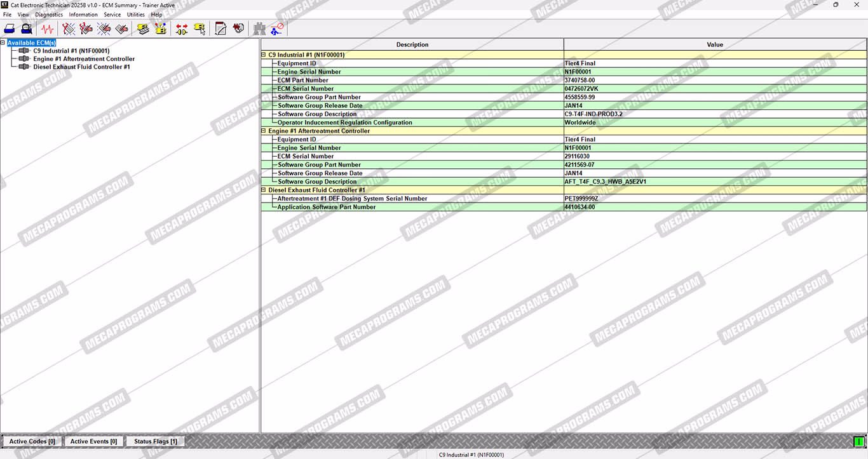Click Tier4 Final value under C9 Industrial

580,63
